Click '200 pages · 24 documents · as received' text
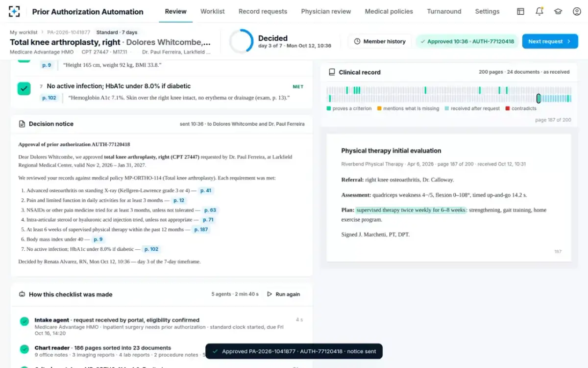This screenshot has height=368, width=588. (524, 72)
